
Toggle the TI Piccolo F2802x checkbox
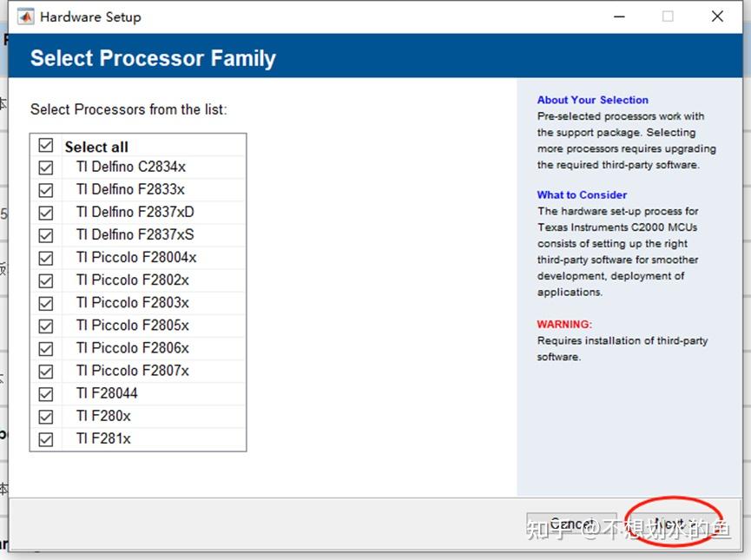click(45, 280)
